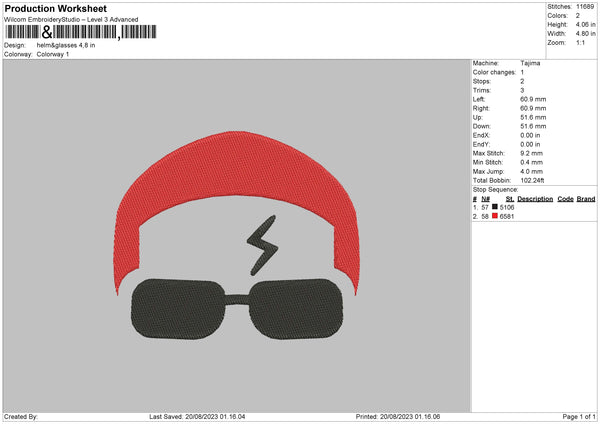
Task: Click the black lightning bolt in the design
Action: [262, 245]
